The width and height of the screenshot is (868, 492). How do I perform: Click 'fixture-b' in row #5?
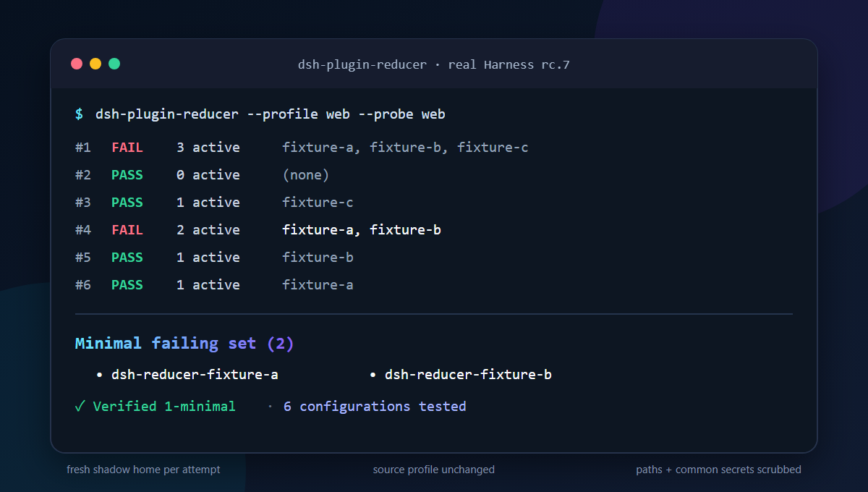tap(318, 258)
